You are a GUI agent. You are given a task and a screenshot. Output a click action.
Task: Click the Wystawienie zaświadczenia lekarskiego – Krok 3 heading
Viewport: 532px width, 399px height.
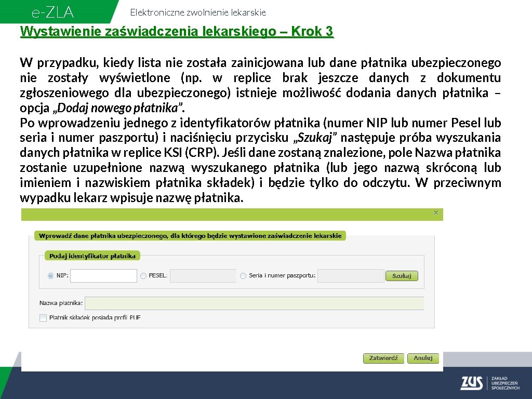177,31
